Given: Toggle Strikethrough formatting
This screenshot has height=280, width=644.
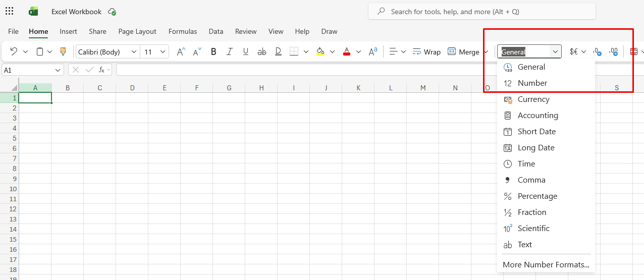Looking at the screenshot, I should pyautogui.click(x=262, y=51).
